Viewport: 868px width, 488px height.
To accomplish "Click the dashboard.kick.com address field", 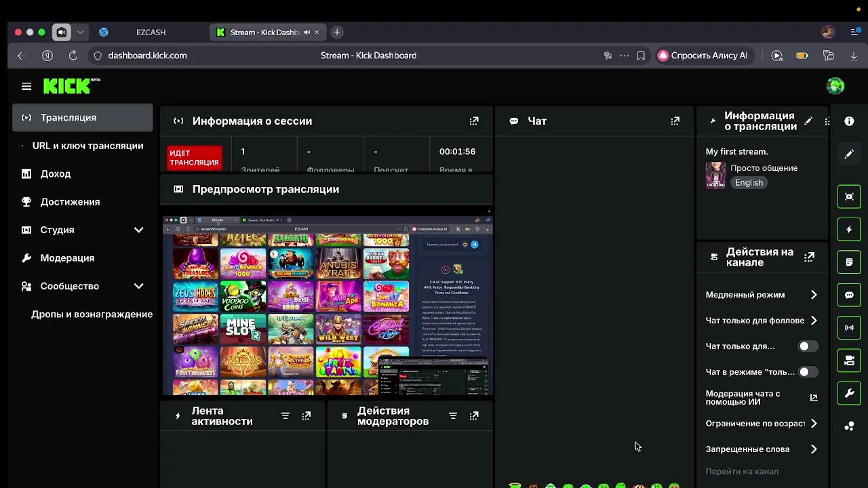I will pyautogui.click(x=147, y=56).
